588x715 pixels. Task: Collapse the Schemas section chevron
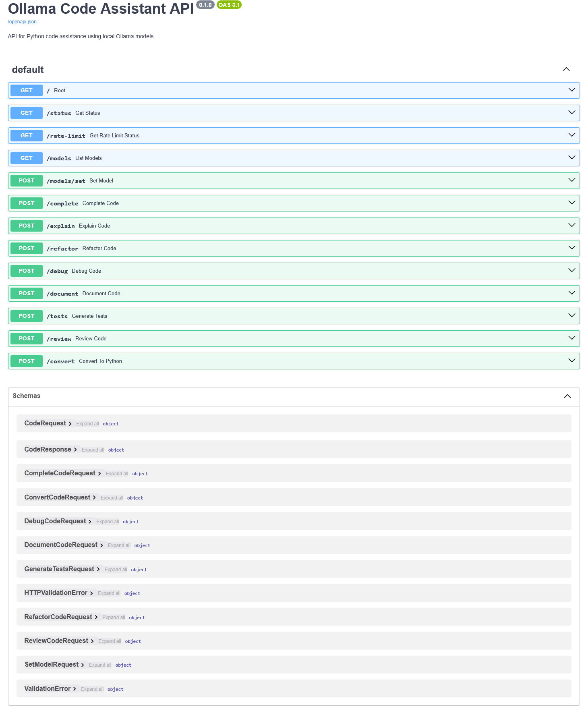(x=567, y=396)
